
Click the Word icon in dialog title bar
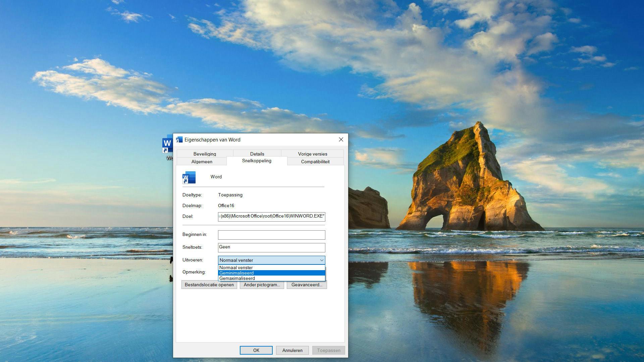click(x=179, y=140)
